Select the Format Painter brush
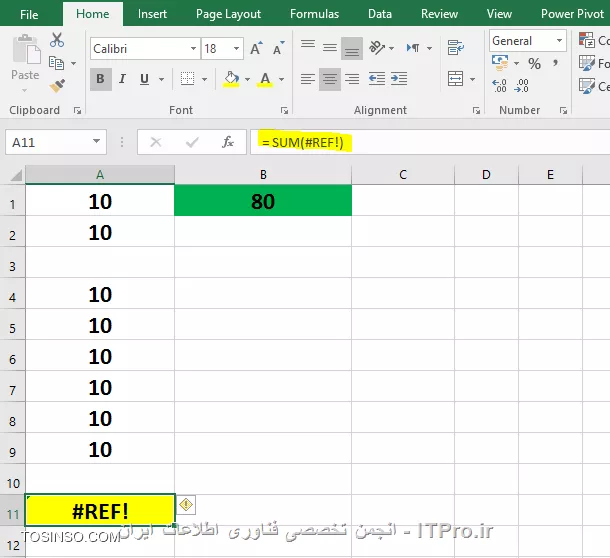Viewport: 610px width, 558px height. (57, 86)
